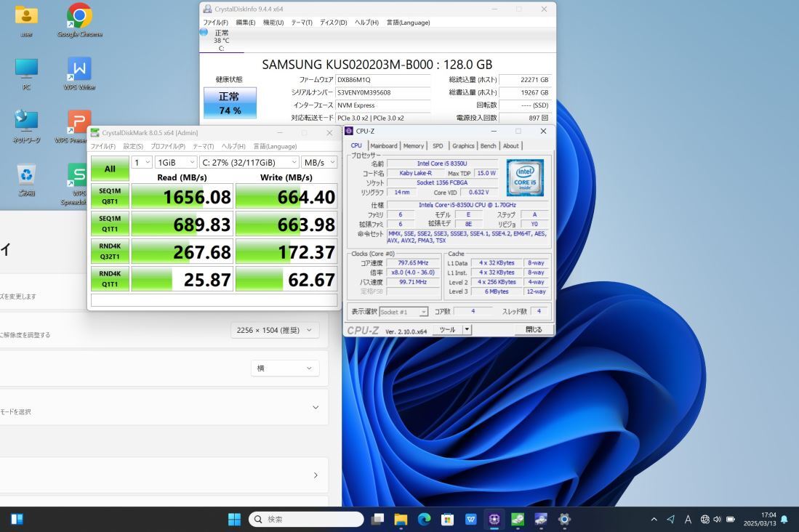This screenshot has height=532, width=799.
Task: Click the ツール button in CPU-Z
Action: 447,330
